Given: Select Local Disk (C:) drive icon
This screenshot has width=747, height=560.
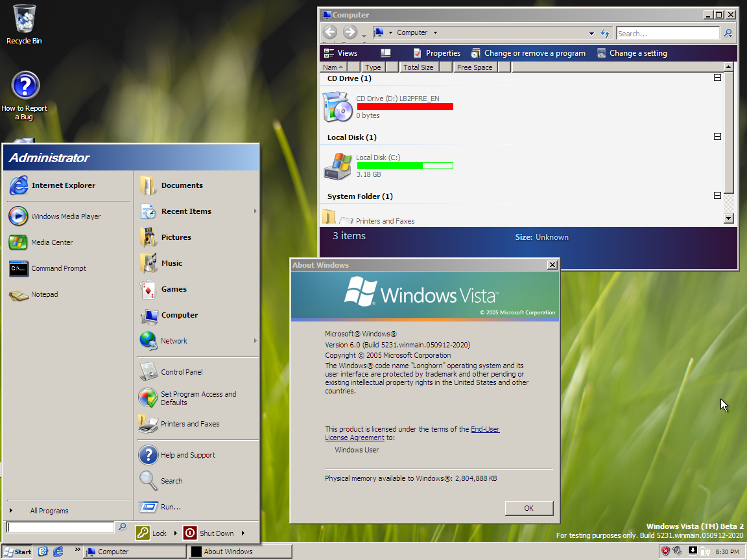Looking at the screenshot, I should (338, 166).
